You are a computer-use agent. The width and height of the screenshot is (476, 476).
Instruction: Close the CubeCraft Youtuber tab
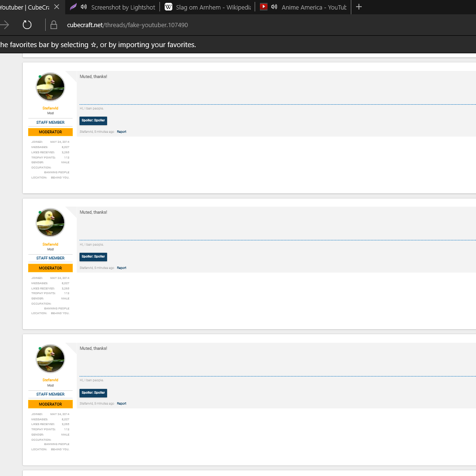point(57,7)
